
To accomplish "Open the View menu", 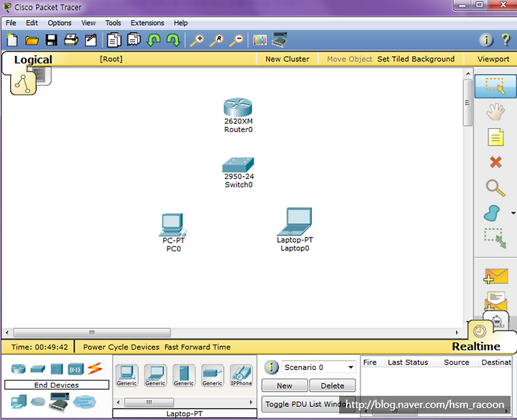I will (88, 23).
